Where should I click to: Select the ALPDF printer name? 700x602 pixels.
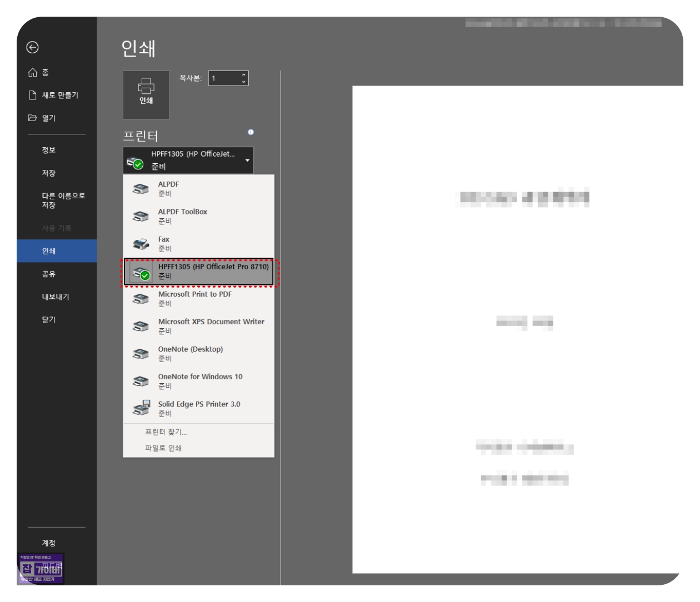click(x=168, y=184)
